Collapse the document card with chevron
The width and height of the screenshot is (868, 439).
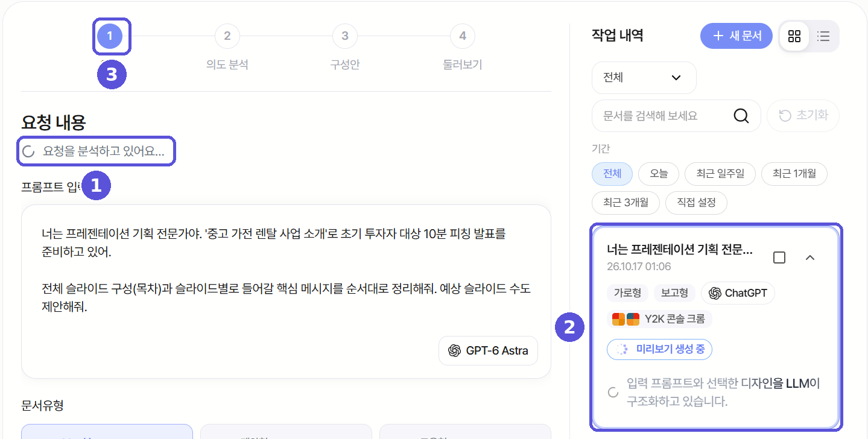pos(810,257)
